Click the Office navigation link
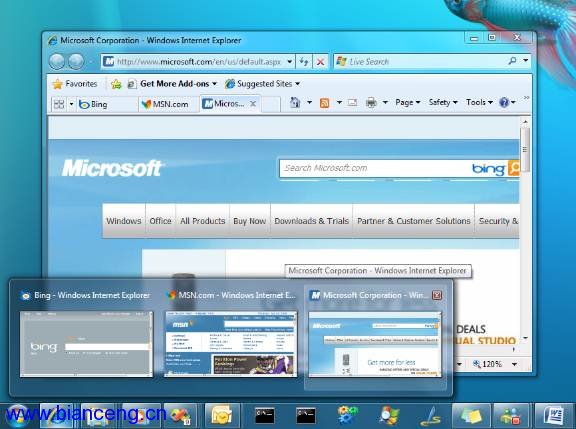This screenshot has width=576, height=429. pyautogui.click(x=161, y=221)
